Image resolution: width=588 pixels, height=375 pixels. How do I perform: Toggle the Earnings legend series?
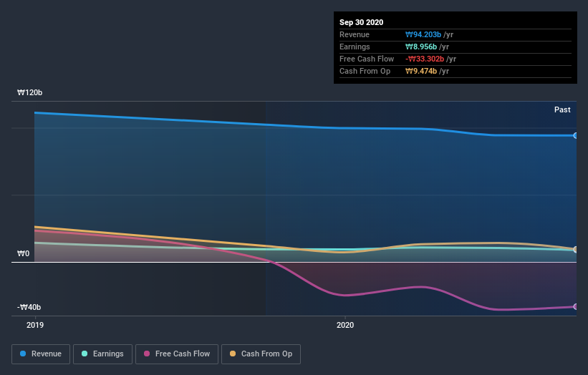[x=102, y=354]
